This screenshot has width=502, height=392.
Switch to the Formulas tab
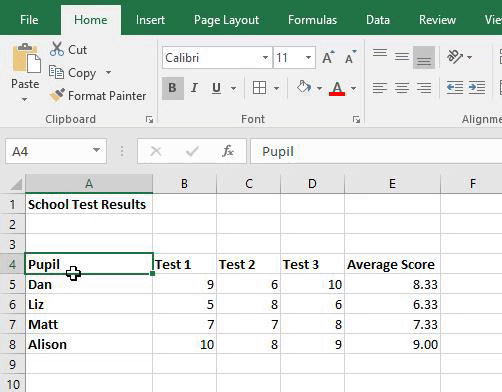[x=312, y=20]
